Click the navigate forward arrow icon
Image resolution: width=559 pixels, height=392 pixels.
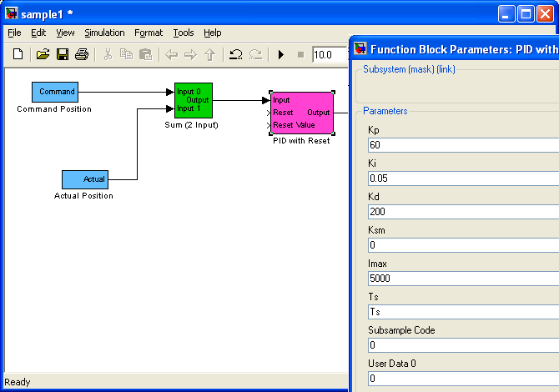(191, 54)
